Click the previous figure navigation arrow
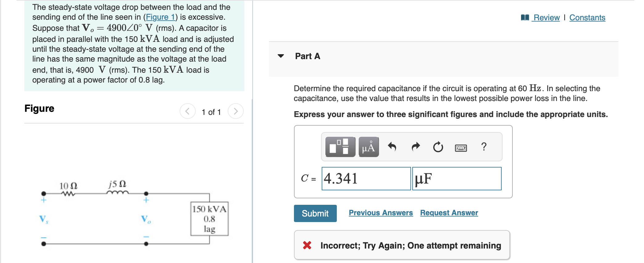Image resolution: width=644 pixels, height=263 pixels. (x=187, y=111)
